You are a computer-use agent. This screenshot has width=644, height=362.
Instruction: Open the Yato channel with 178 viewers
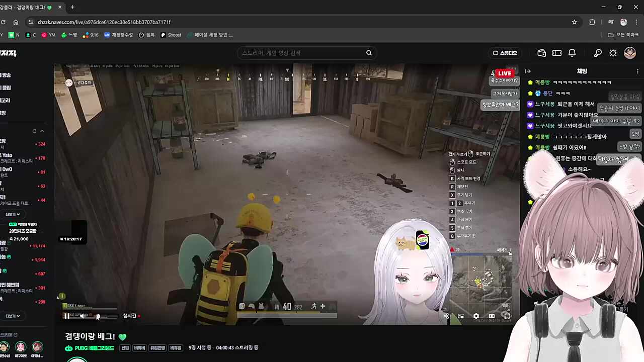click(x=24, y=158)
